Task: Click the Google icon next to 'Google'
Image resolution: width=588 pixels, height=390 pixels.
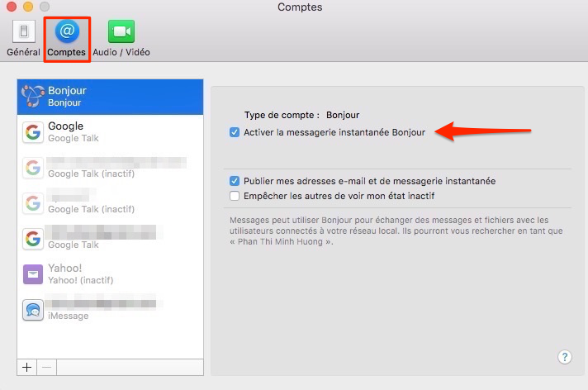Action: (x=33, y=132)
